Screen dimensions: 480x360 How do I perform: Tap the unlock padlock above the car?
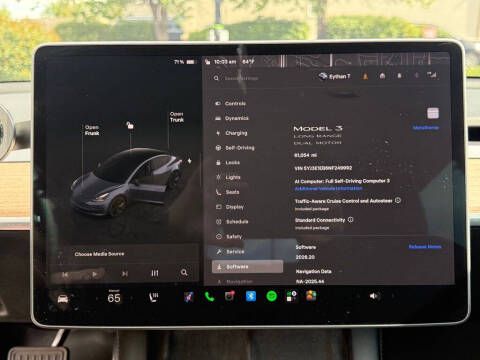click(x=130, y=125)
